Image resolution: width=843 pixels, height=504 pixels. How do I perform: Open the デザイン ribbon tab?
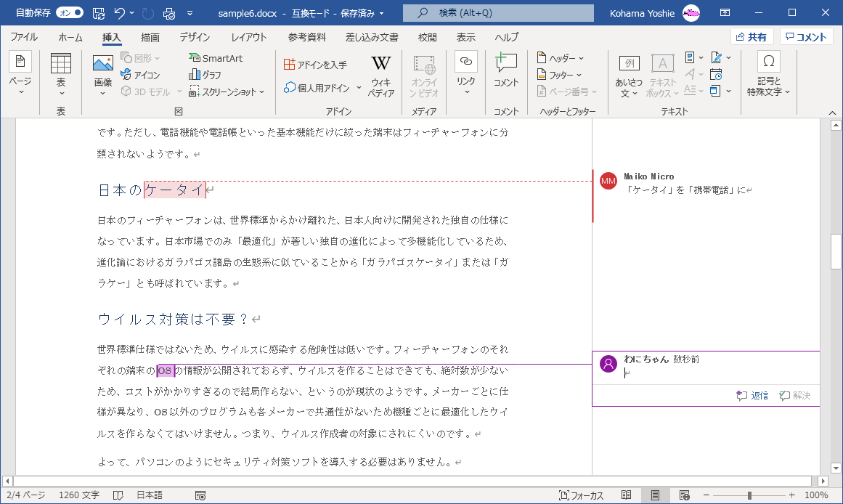click(194, 37)
